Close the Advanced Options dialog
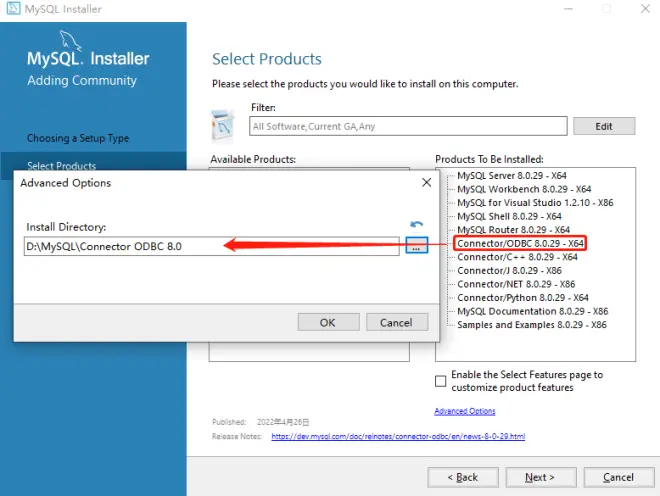 (x=426, y=182)
